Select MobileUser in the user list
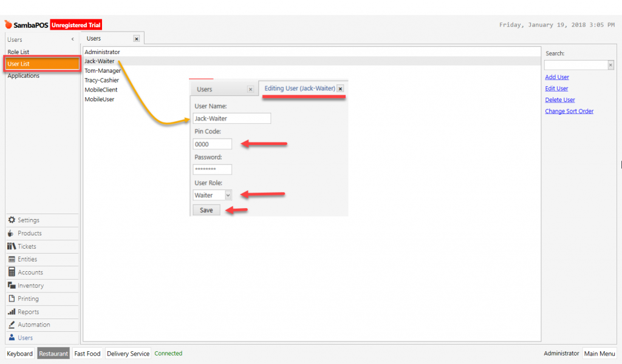The image size is (622, 364). (x=312, y=99)
